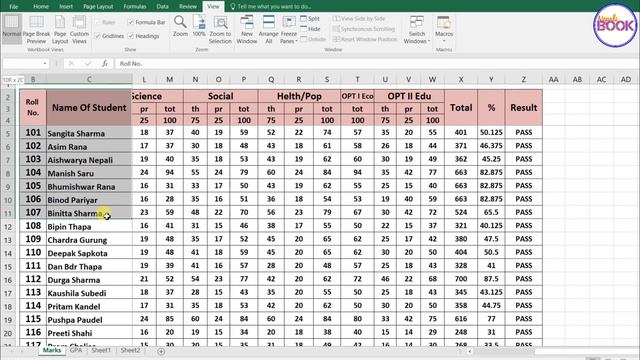Click the formula bar cancel icon
640x360 pixels.
pos(71,64)
